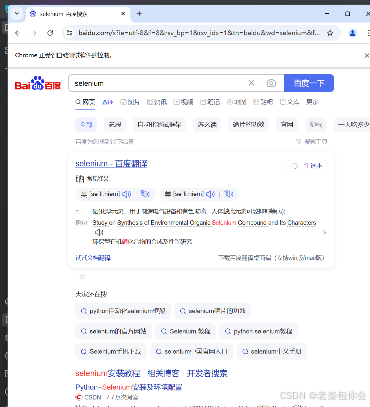Viewport: 370px width, 407px height.
Task: Search first bottom-row Selenium suggestion
Action: pos(111,351)
